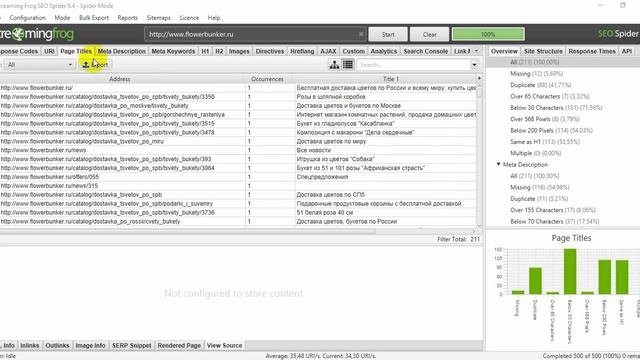This screenshot has height=360, width=640.
Task: Select Over 155 Characters meta description filter
Action: pyautogui.click(x=553, y=210)
